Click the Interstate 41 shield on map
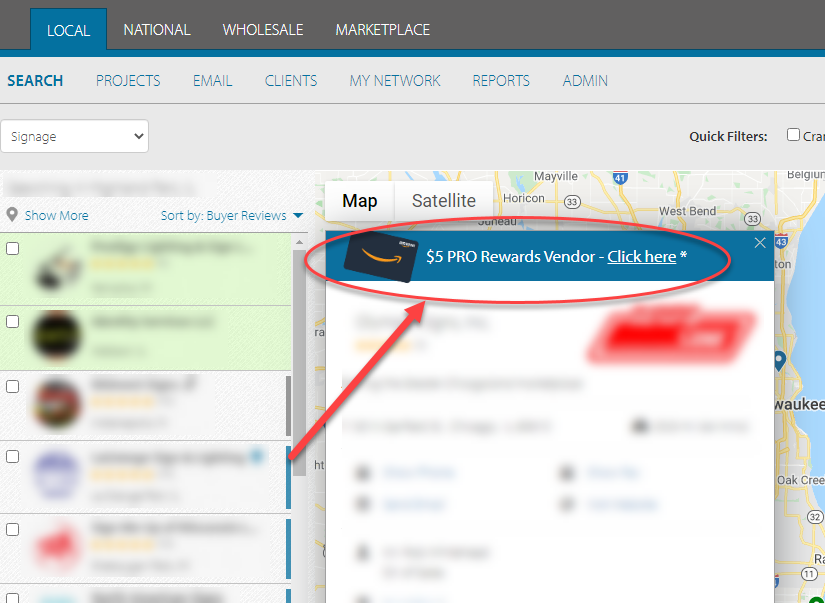This screenshot has width=825, height=603. 620,177
